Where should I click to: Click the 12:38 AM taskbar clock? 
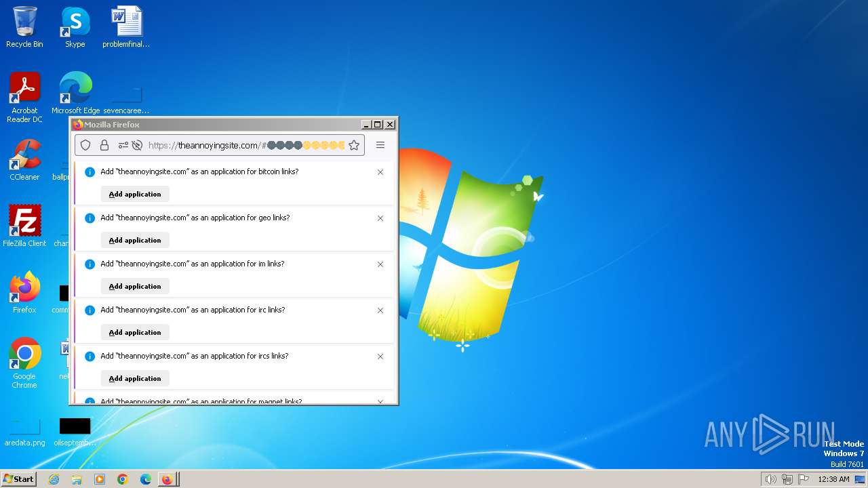coord(833,479)
